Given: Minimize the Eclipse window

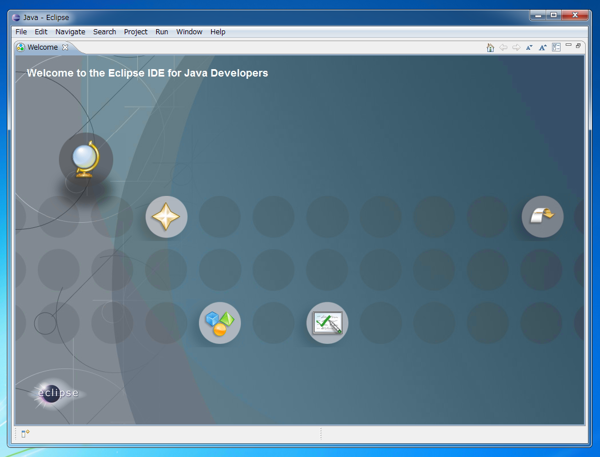Looking at the screenshot, I should click(x=538, y=15).
